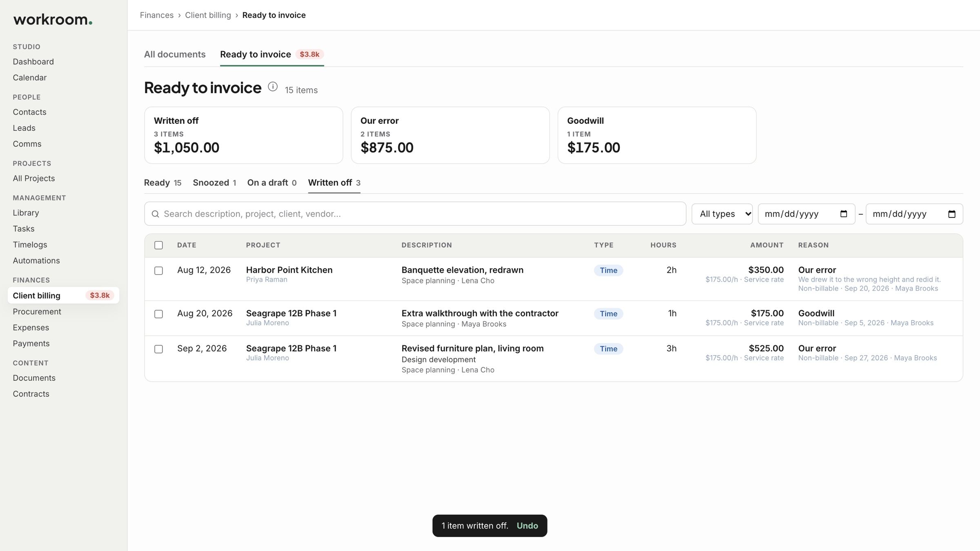Screen dimensions: 980x551
Task: Click the Amount column header
Action: point(766,245)
